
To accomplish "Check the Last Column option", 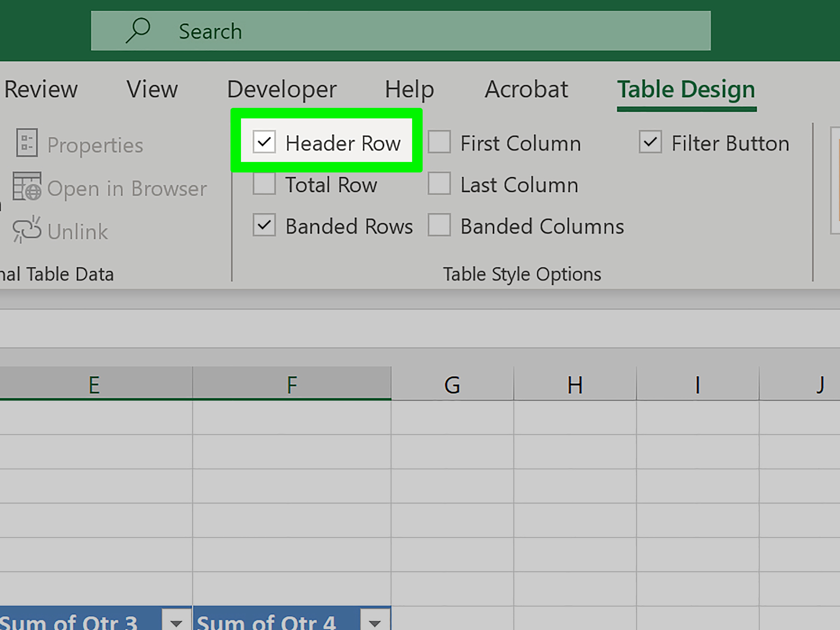I will pos(439,184).
